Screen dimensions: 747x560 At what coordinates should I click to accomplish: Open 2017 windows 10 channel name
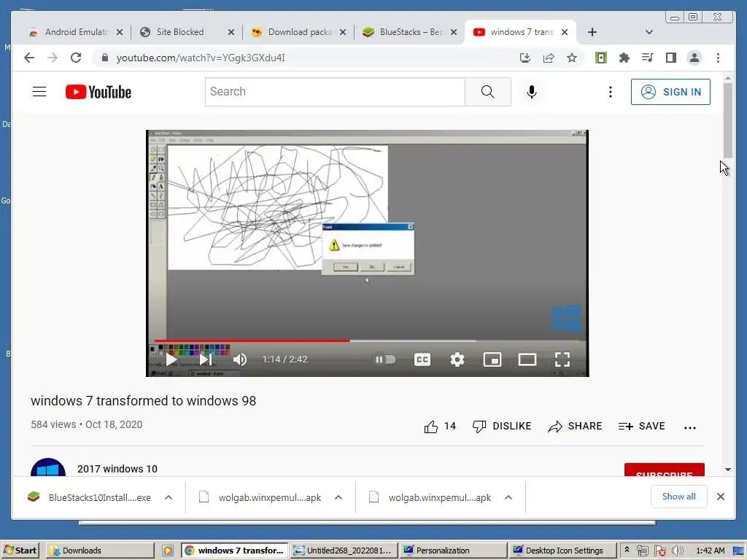pos(117,469)
